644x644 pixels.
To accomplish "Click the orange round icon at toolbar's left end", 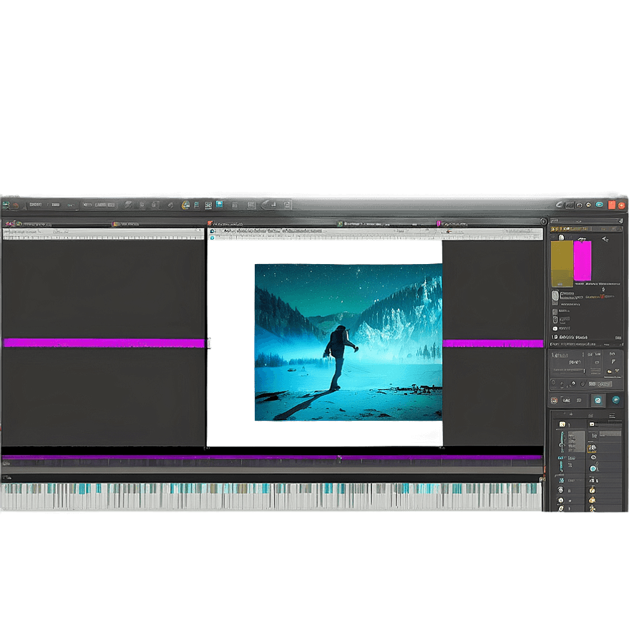I will [x=15, y=205].
